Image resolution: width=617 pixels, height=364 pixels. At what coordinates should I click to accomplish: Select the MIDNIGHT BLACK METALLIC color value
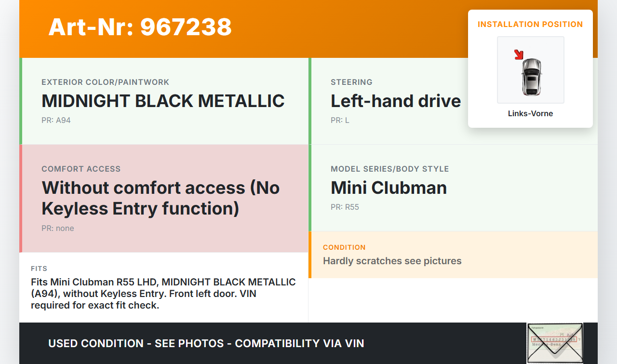[163, 101]
